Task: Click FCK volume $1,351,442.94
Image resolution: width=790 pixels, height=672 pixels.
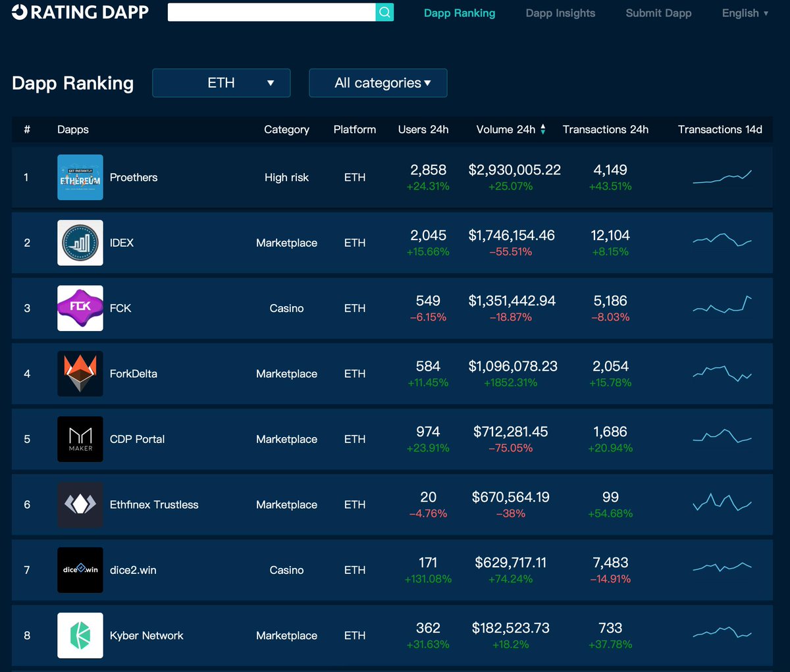Action: 512,301
